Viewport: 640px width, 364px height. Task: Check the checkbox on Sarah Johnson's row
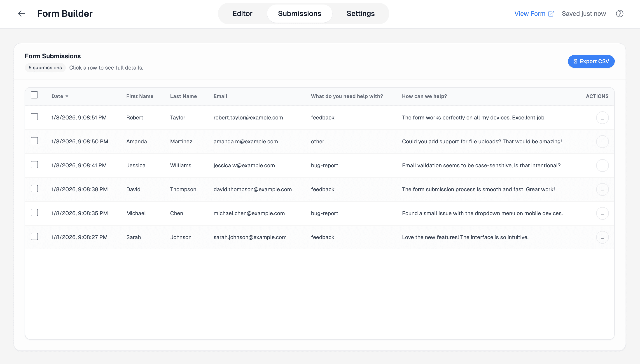click(34, 236)
